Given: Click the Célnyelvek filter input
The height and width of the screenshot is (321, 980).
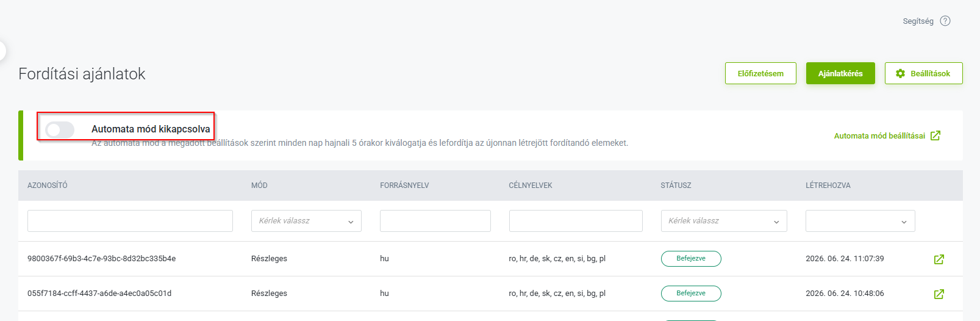Looking at the screenshot, I should coord(576,221).
